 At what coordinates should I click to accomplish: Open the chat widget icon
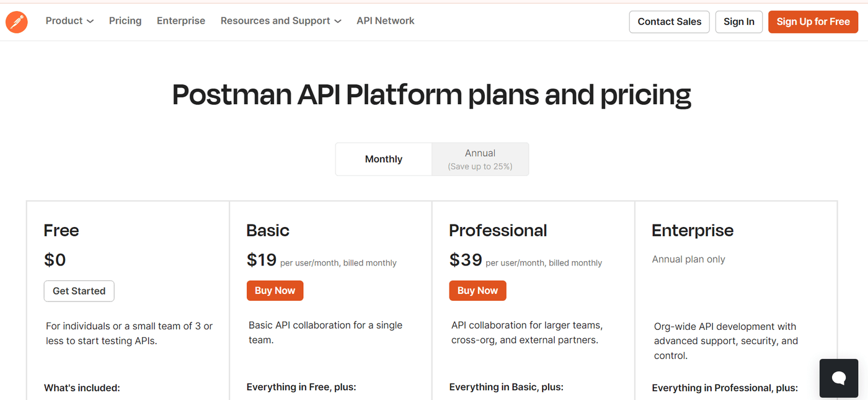839,378
